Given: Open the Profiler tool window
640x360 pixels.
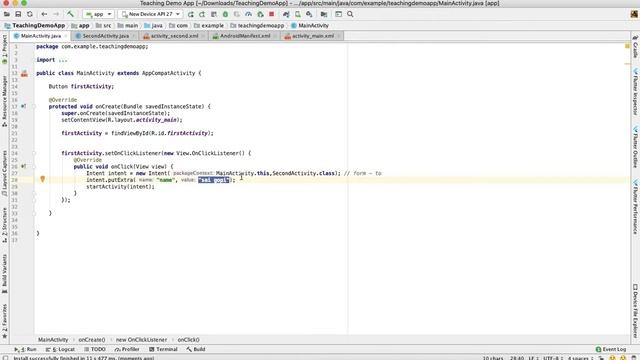Looking at the screenshot, I should pyautogui.click(x=127, y=349).
